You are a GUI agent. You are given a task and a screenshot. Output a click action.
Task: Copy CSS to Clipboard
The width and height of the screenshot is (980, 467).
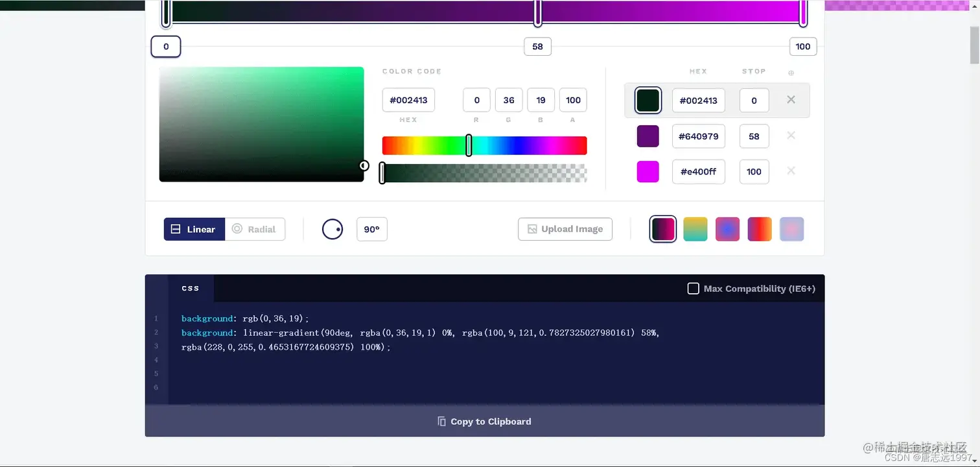tap(485, 421)
